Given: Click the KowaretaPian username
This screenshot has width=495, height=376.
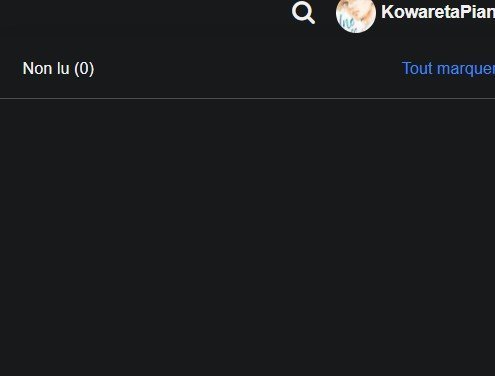Looking at the screenshot, I should pyautogui.click(x=438, y=12).
